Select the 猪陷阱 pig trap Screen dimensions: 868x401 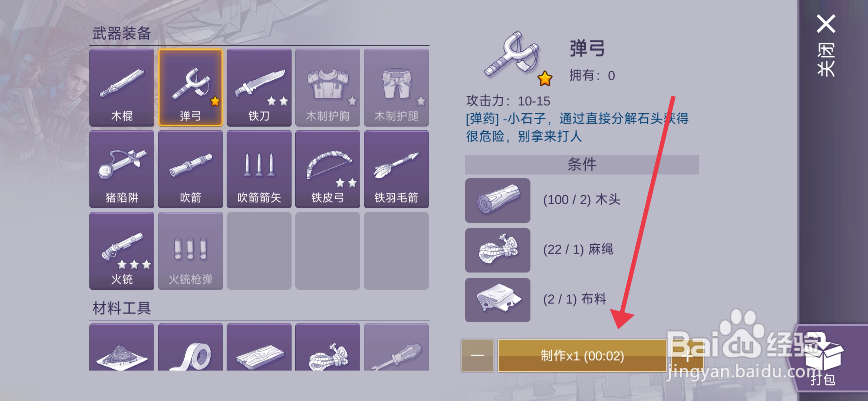(x=122, y=169)
